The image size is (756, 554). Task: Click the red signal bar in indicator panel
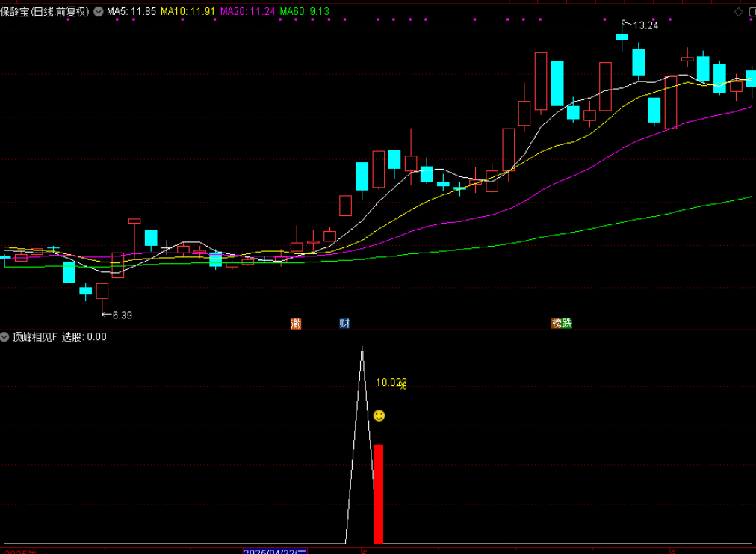(379, 493)
